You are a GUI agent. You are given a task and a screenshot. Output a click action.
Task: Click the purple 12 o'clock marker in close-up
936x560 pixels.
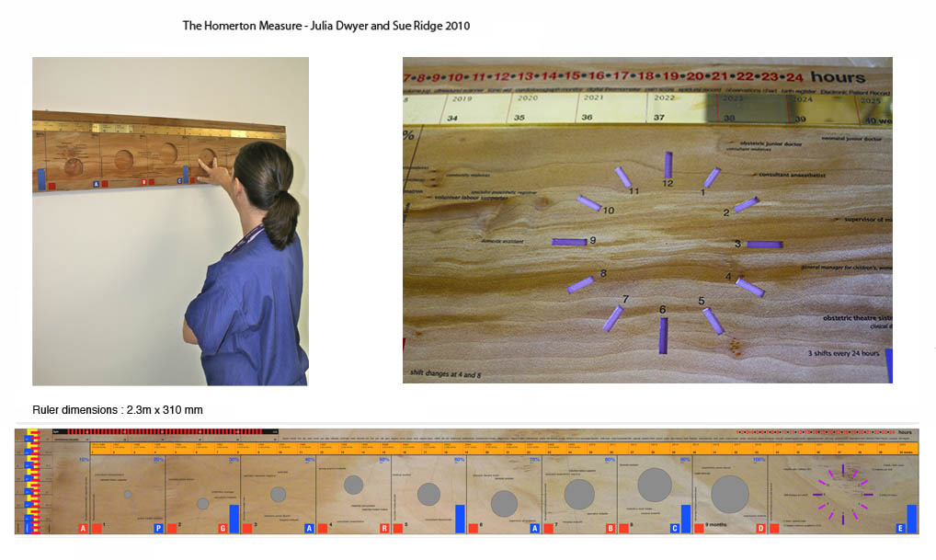[x=668, y=165]
